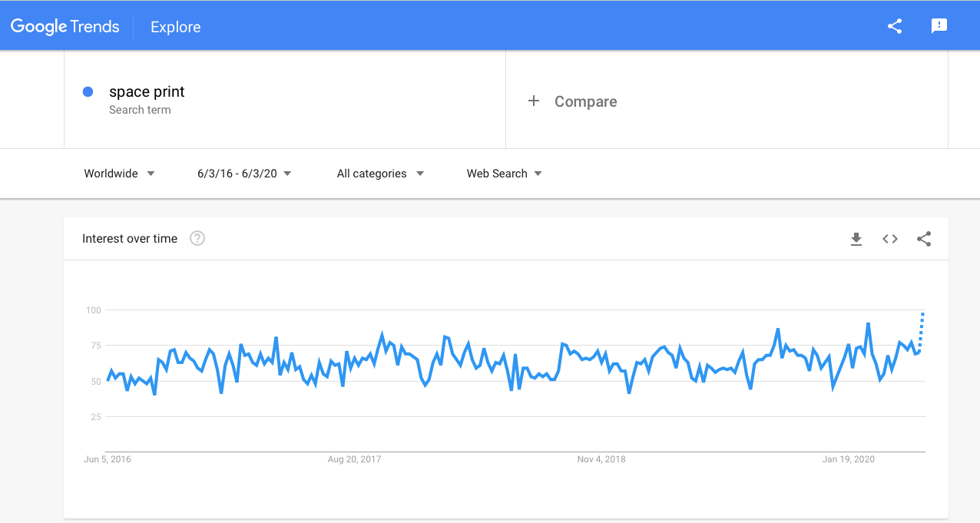Share the Interest over time chart

(x=924, y=239)
